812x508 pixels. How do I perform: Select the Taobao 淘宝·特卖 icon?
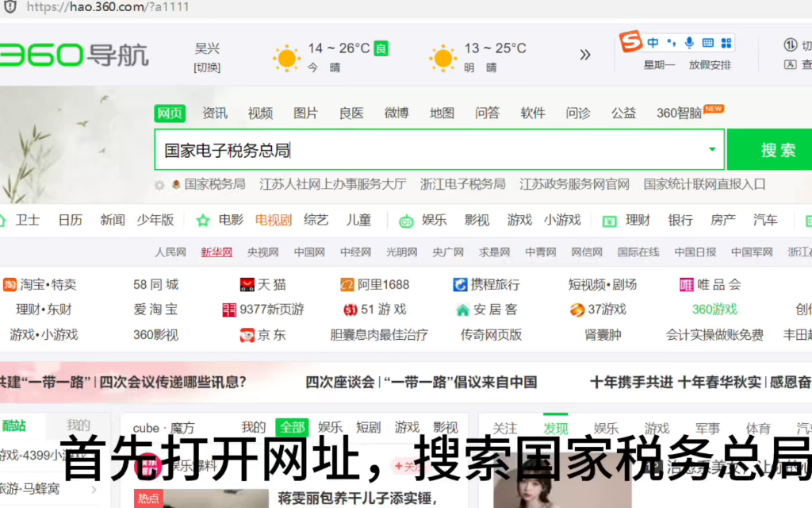point(10,283)
